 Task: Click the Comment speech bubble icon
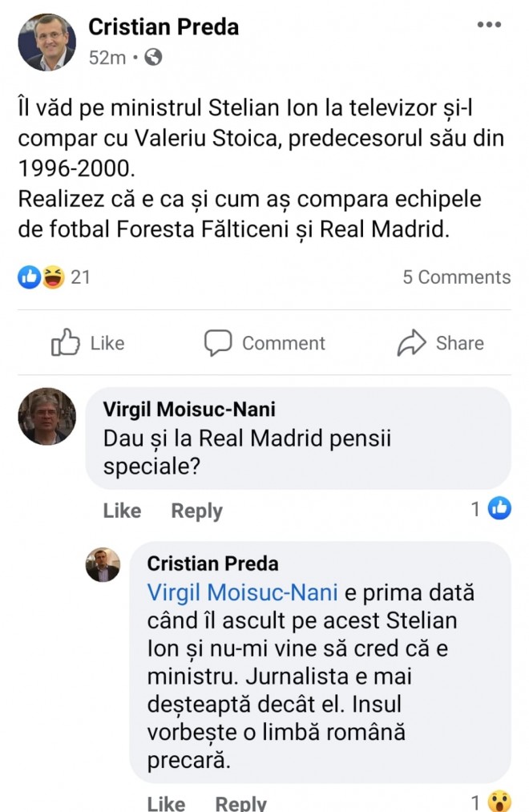coord(217,343)
